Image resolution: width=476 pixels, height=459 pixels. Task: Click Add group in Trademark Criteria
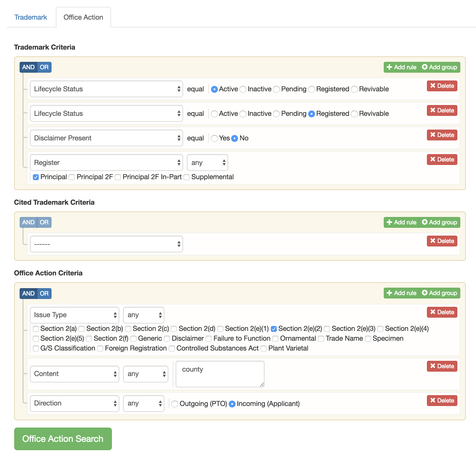point(439,67)
